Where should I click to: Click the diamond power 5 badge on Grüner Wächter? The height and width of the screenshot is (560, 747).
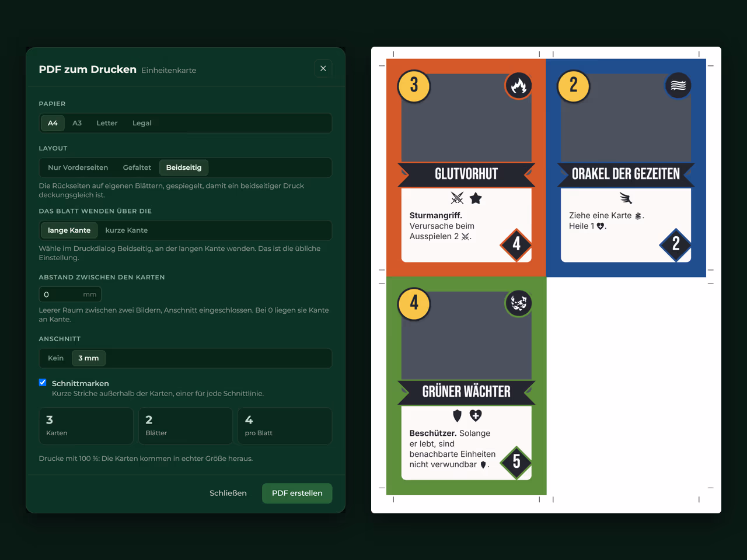click(x=516, y=462)
